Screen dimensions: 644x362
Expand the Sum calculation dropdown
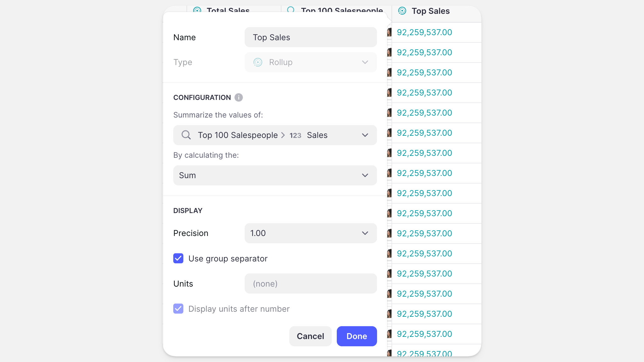[275, 175]
